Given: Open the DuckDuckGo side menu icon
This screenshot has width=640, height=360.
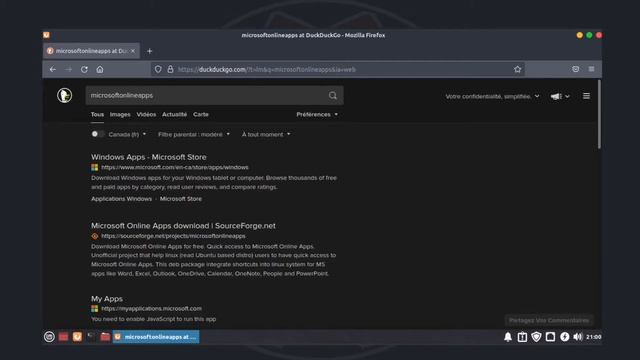Looking at the screenshot, I should pyautogui.click(x=587, y=96).
